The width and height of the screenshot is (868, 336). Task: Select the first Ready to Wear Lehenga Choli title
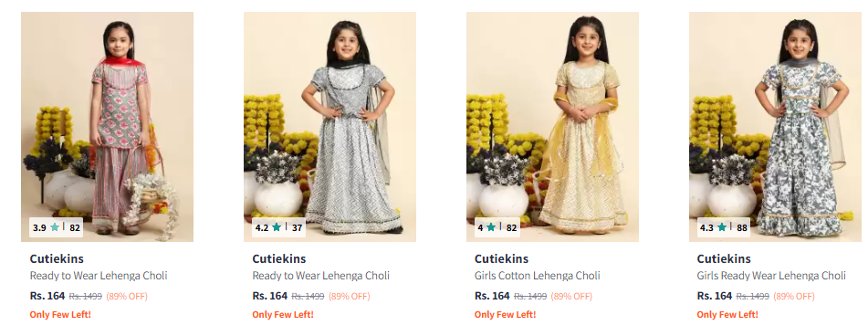[99, 276]
